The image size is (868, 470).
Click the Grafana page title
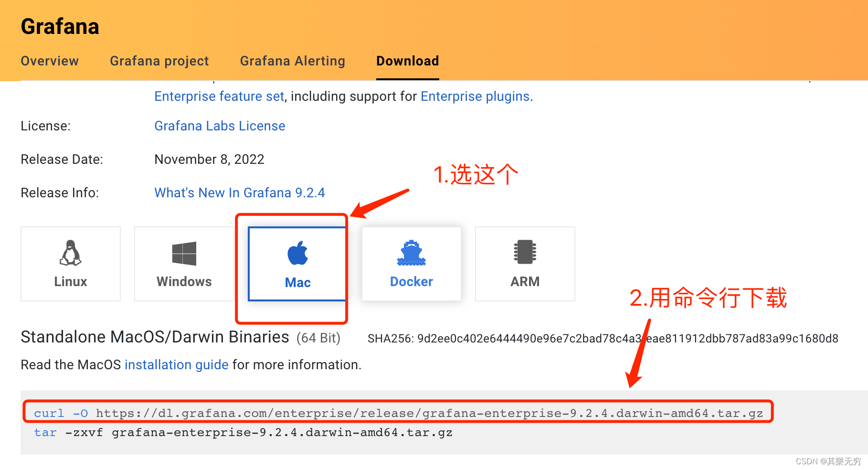[60, 27]
